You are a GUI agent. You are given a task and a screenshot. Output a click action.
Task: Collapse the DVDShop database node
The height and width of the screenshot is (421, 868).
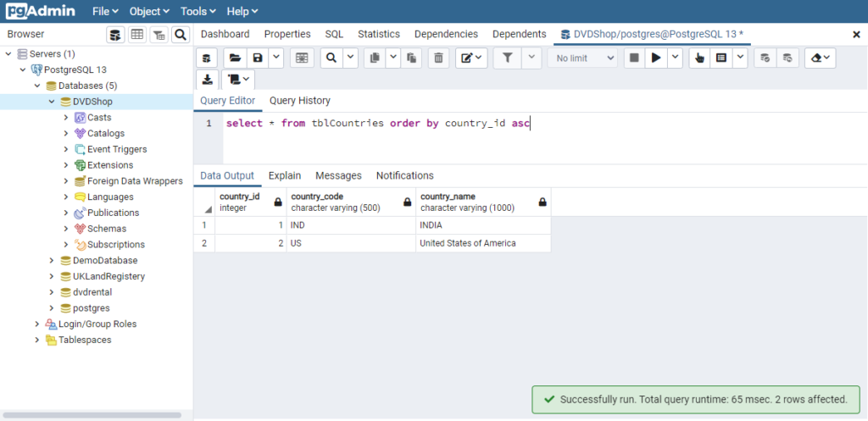click(52, 102)
